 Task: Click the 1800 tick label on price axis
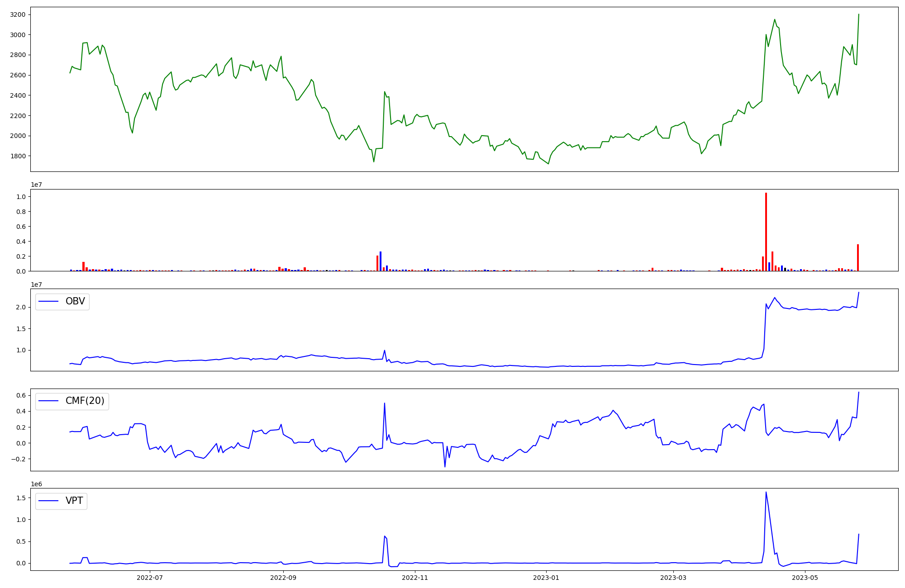(x=17, y=156)
